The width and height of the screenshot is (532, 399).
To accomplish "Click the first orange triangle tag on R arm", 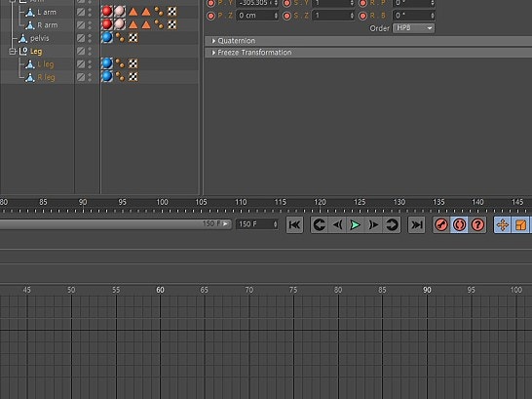I will point(133,24).
